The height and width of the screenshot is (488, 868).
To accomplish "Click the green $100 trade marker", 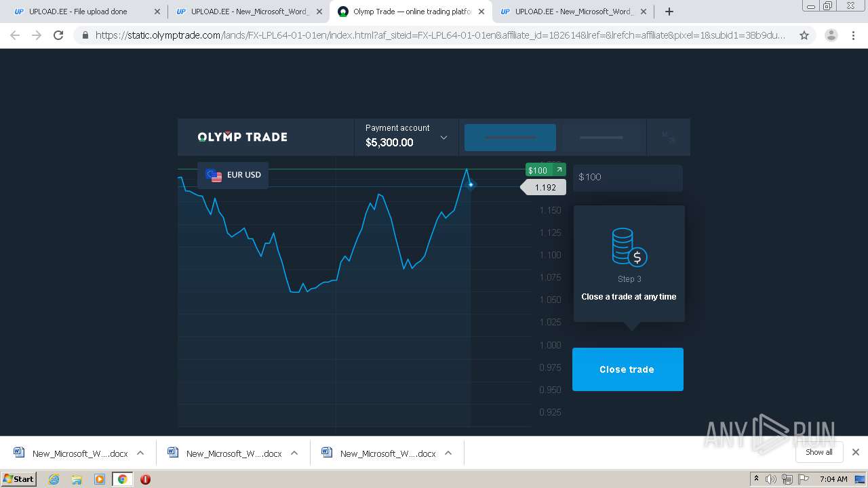I will tap(546, 170).
